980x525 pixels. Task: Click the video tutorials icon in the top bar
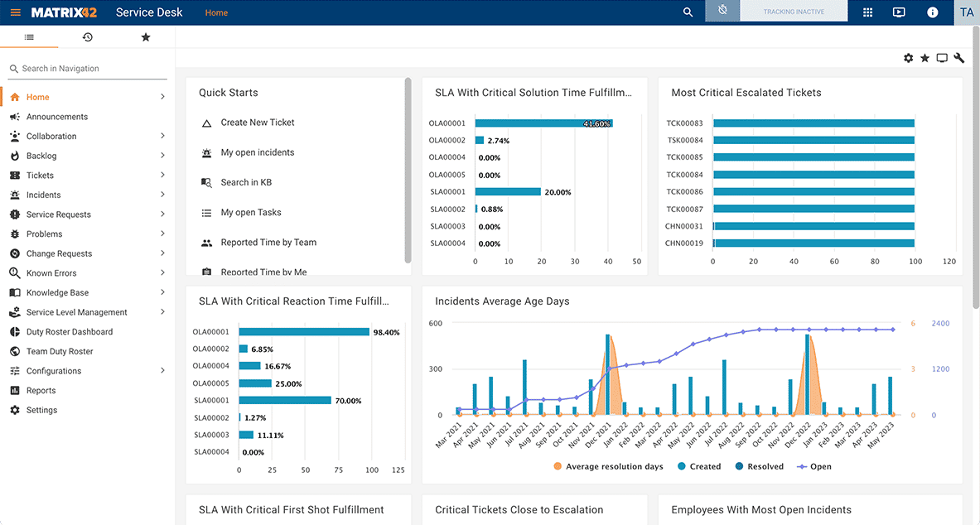[x=899, y=12]
